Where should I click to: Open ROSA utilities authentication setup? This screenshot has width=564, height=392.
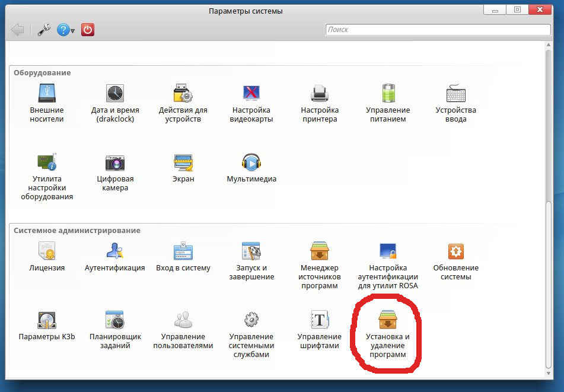click(388, 266)
